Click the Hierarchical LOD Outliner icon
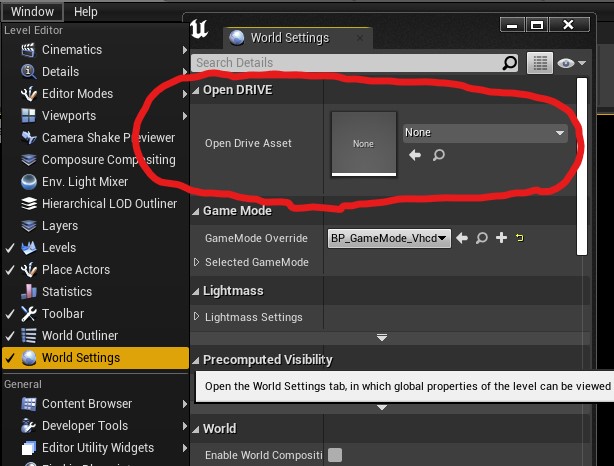The height and width of the screenshot is (466, 614). point(29,204)
